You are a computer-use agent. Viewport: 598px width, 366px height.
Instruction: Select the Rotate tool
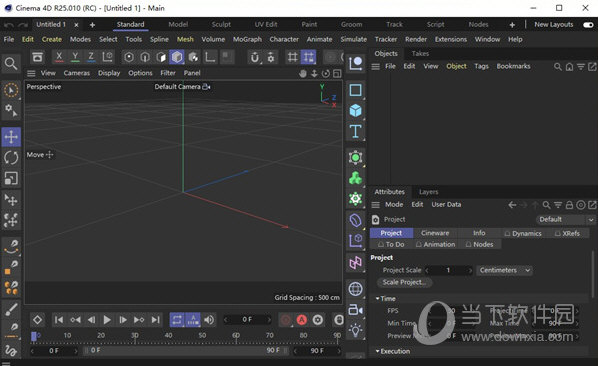pos(11,157)
